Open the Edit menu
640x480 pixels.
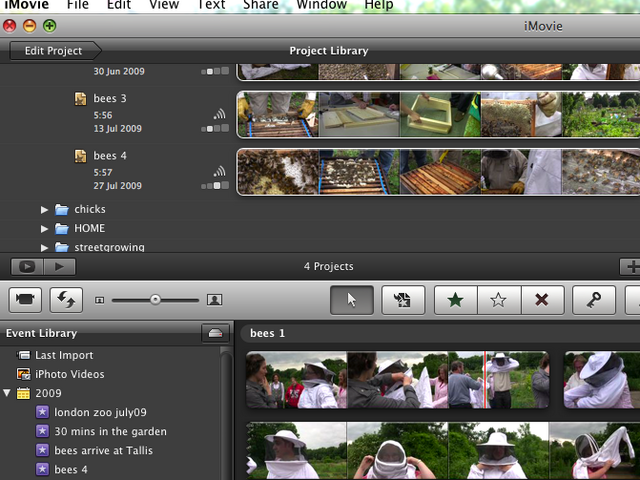(x=119, y=5)
